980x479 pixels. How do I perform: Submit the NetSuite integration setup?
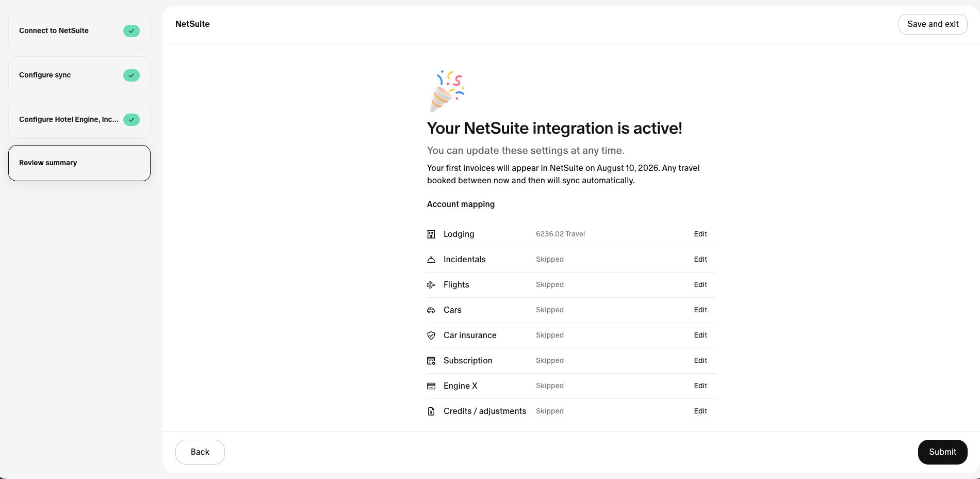942,452
